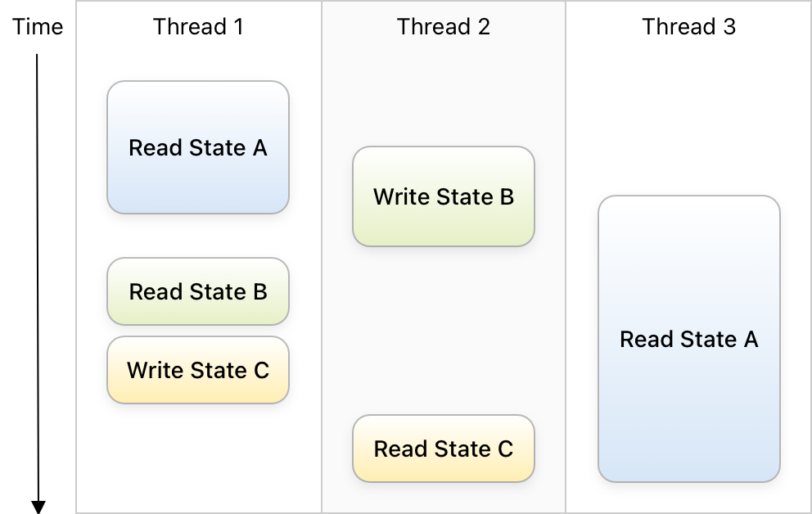Click the gap between Read State A and Read State B

198,236
